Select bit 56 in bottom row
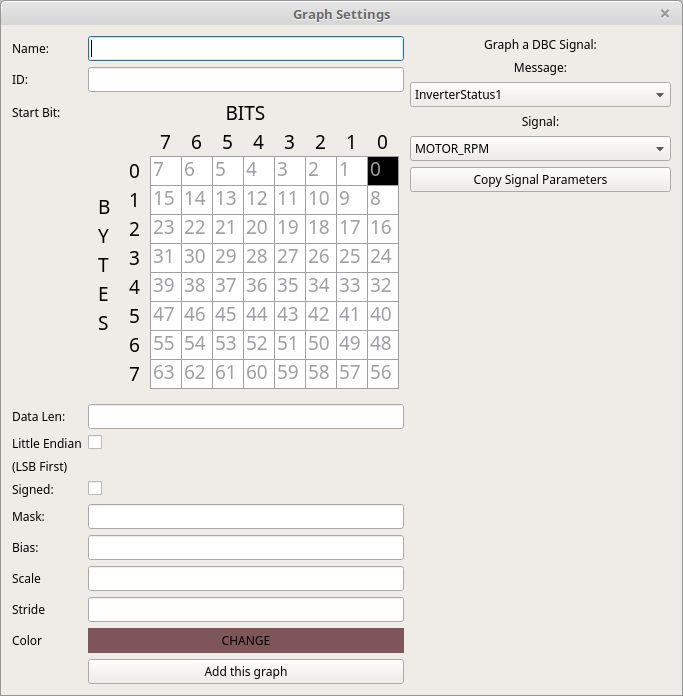This screenshot has width=683, height=696. (383, 374)
